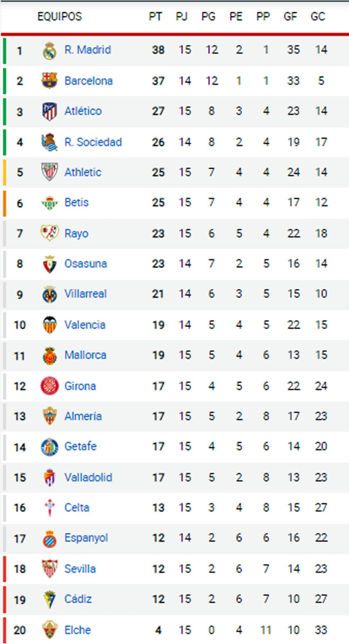Click the Espanyol crest icon
349x644 pixels.
point(50,538)
